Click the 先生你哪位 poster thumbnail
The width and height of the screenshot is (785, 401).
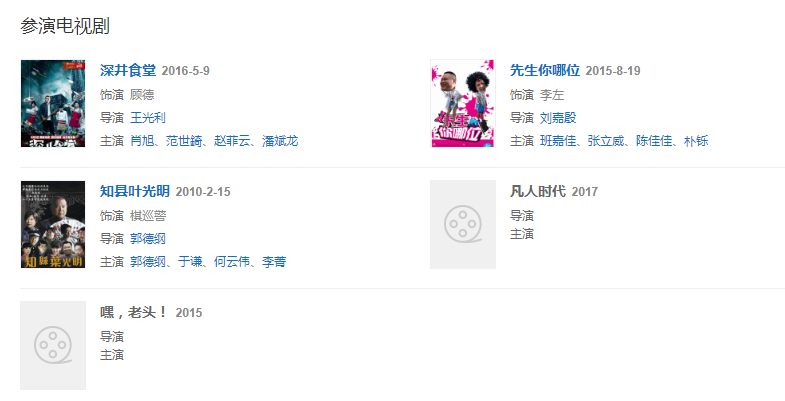pos(463,104)
